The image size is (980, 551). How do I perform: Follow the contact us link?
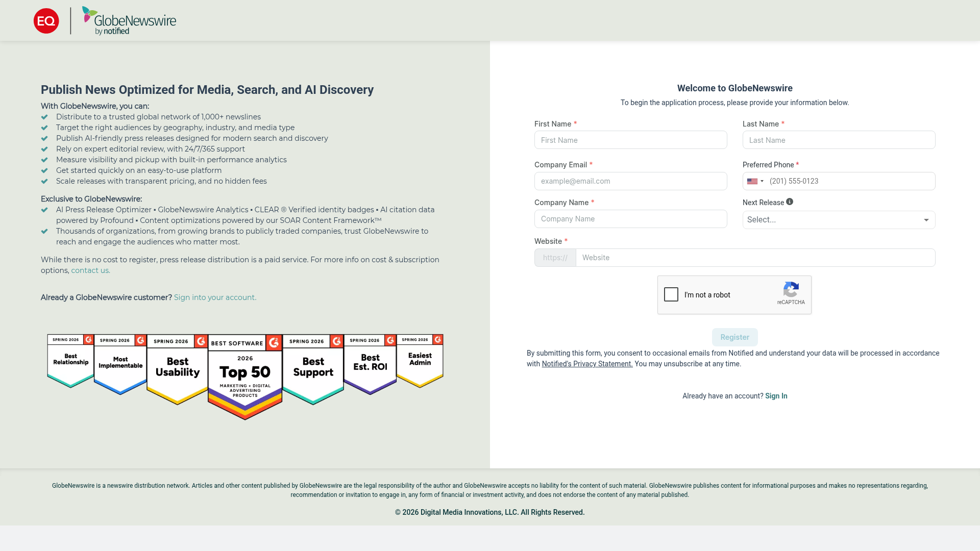pyautogui.click(x=90, y=270)
